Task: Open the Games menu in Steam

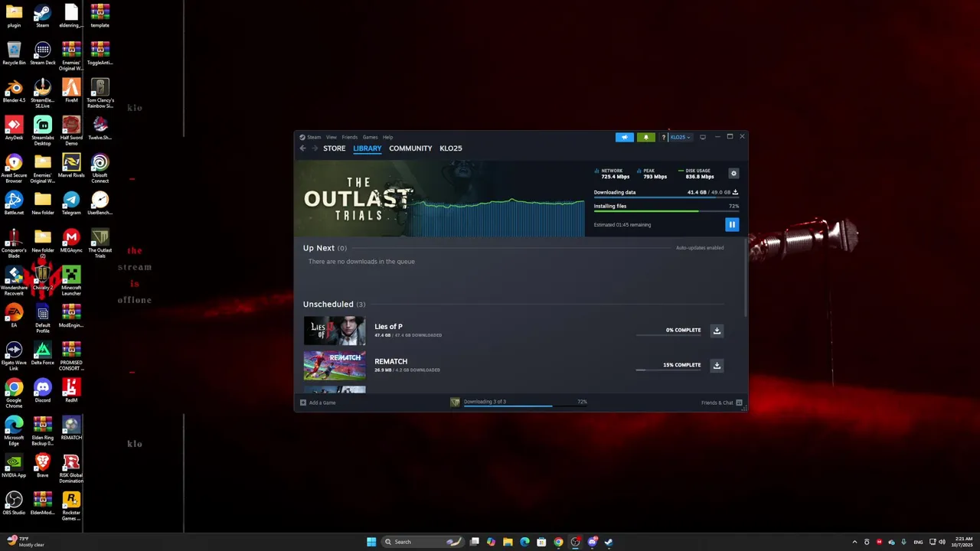Action: pos(370,137)
